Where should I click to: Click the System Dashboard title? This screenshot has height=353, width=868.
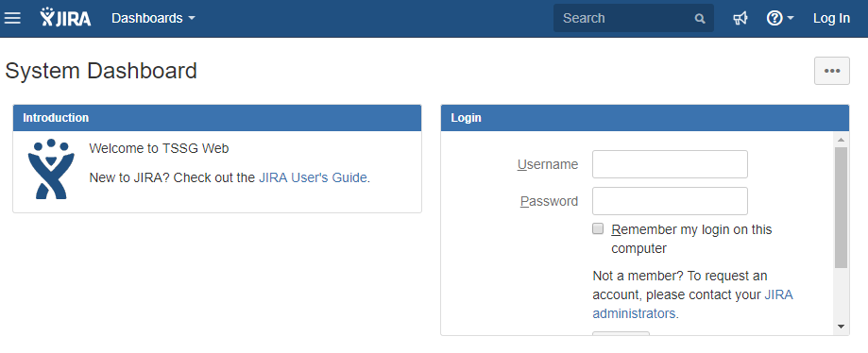[x=101, y=71]
